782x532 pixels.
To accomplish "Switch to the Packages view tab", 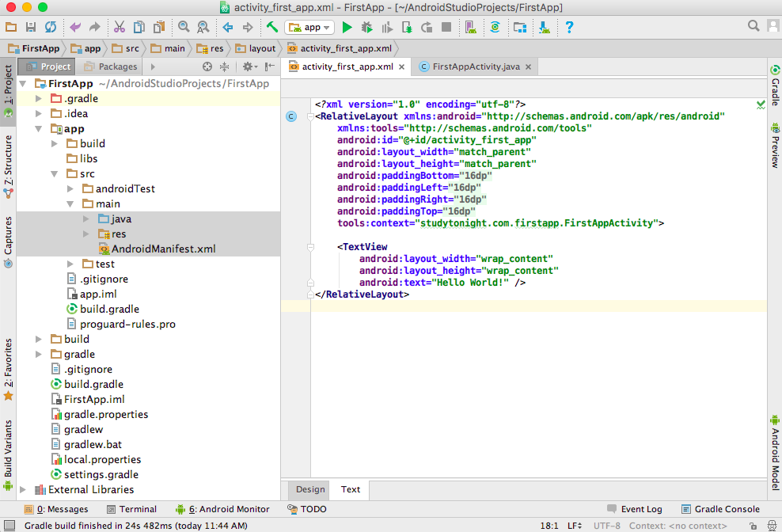I will [110, 66].
